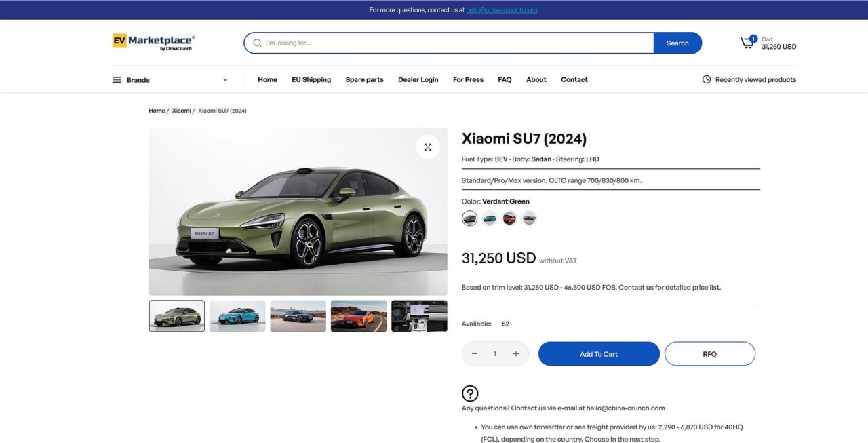
Task: Open the About page
Action: [536, 79]
